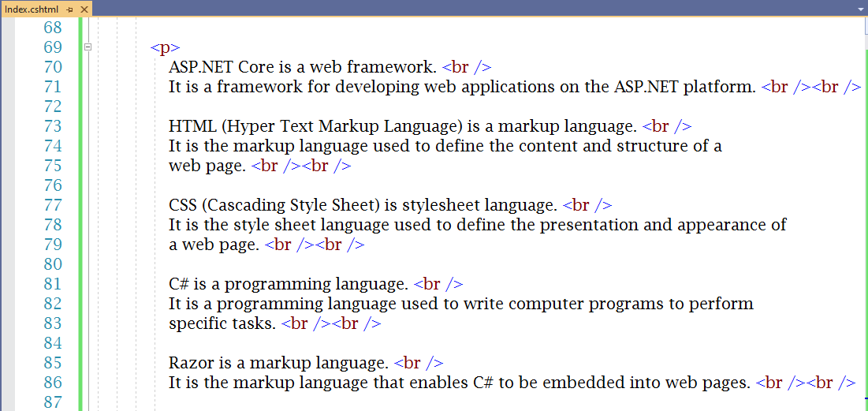Click text "HTML (Hyper Text Markup Language) is a markup language."
Viewport: 868px width, 411px height.
tap(402, 126)
